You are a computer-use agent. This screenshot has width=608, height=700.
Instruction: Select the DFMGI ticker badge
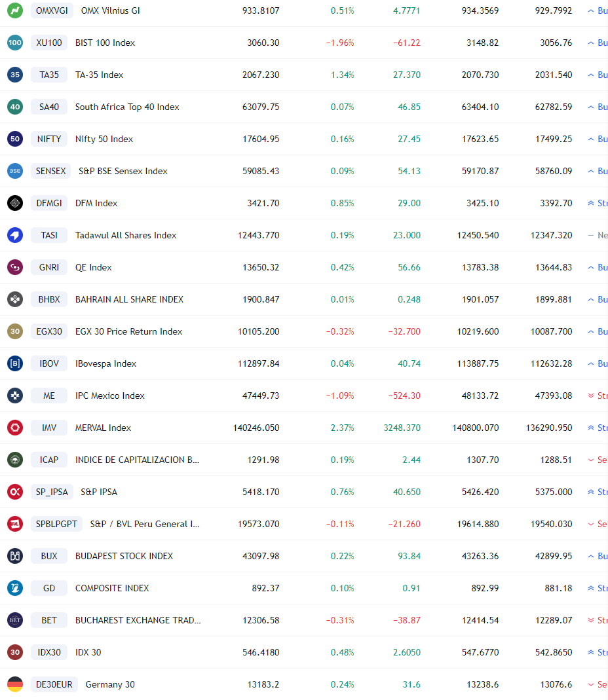click(x=49, y=203)
